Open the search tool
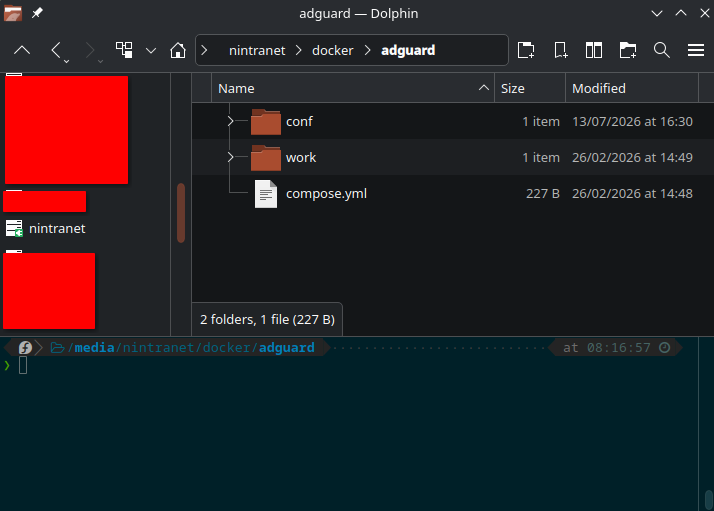The image size is (714, 511). (662, 50)
